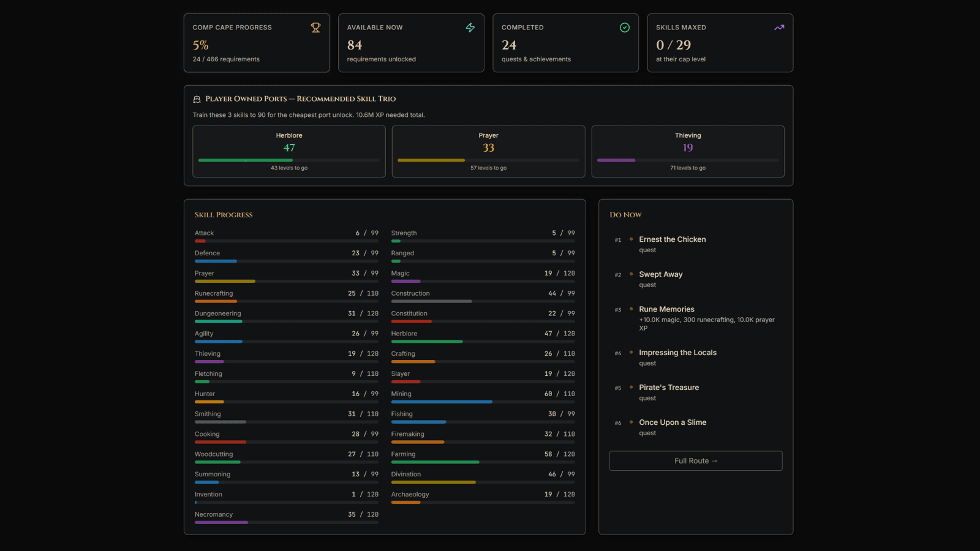Click the Cooking skill label
The image size is (980, 551).
pyautogui.click(x=207, y=434)
